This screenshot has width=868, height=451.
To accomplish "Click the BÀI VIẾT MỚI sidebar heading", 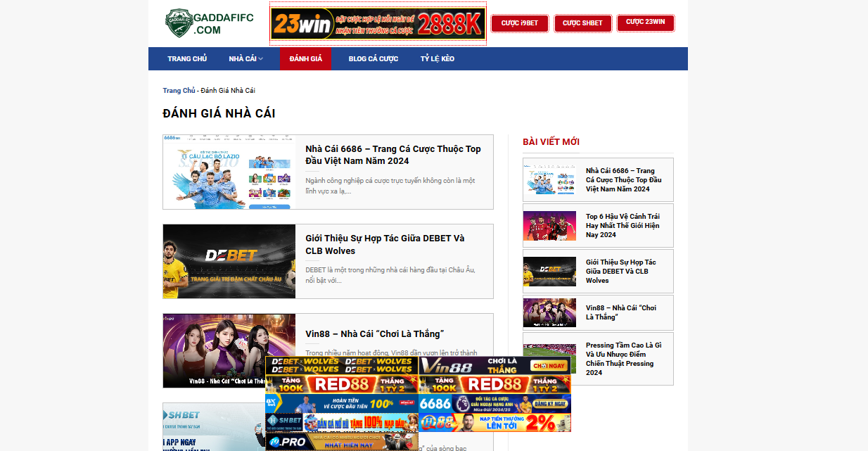I will [551, 141].
